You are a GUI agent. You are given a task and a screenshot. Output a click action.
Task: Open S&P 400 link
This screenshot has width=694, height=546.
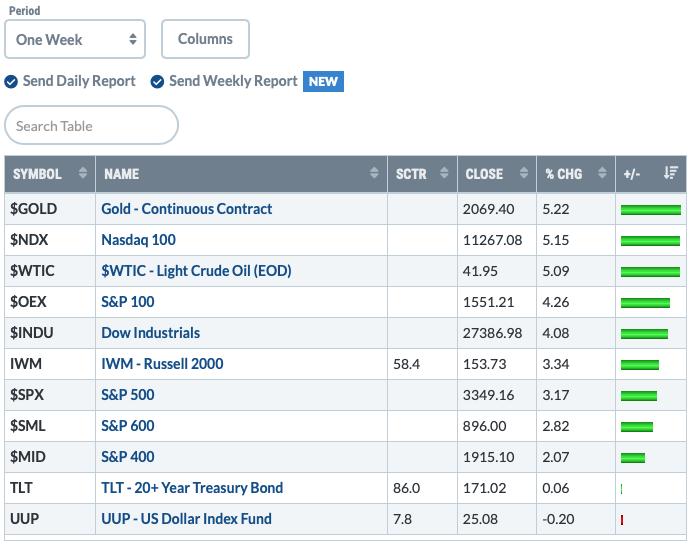click(x=128, y=457)
